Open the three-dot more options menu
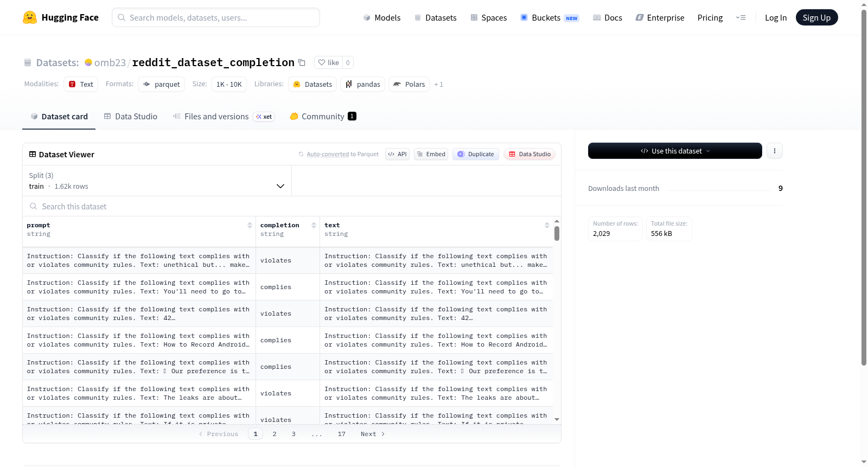This screenshot has width=868, height=467. 775,151
